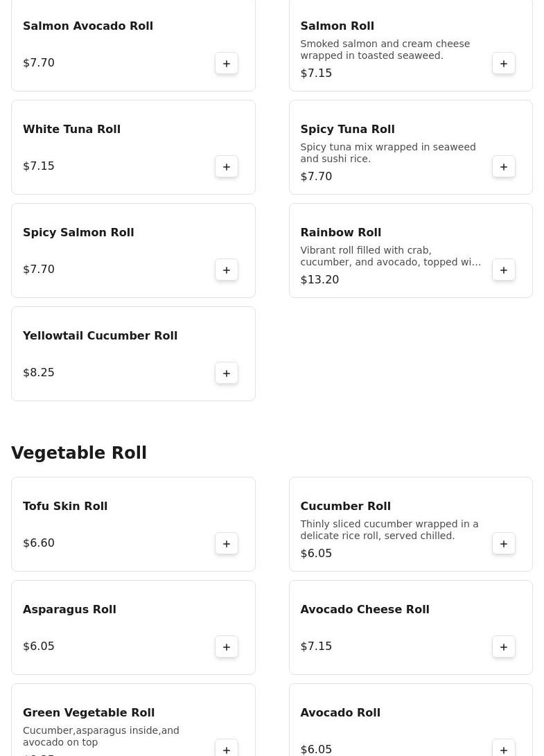Open the Spicy Tuna Roll item title

click(x=347, y=129)
